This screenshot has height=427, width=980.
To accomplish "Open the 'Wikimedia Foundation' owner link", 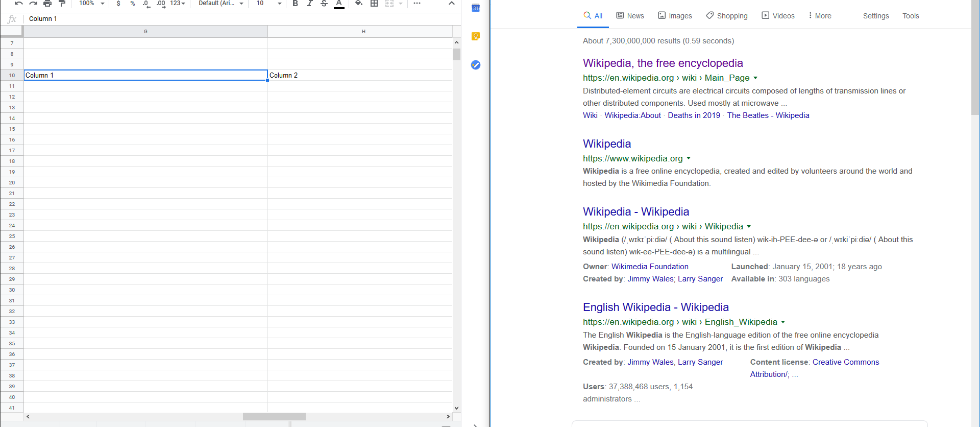I will (x=650, y=267).
